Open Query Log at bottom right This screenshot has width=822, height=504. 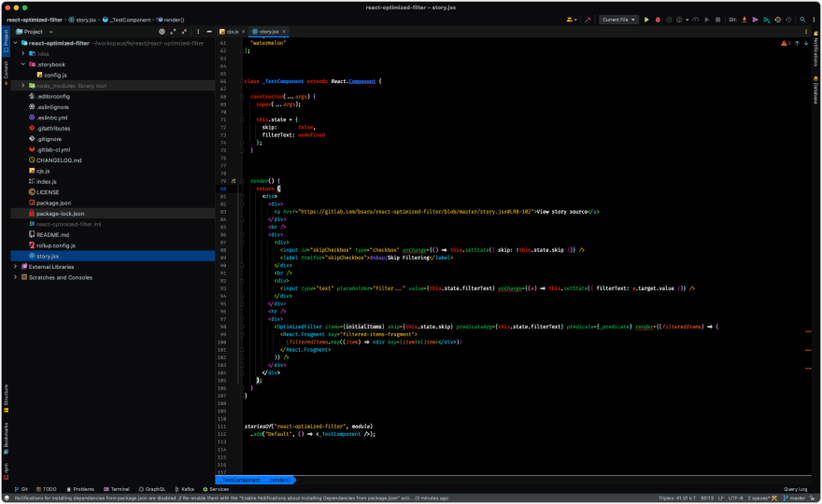click(795, 489)
